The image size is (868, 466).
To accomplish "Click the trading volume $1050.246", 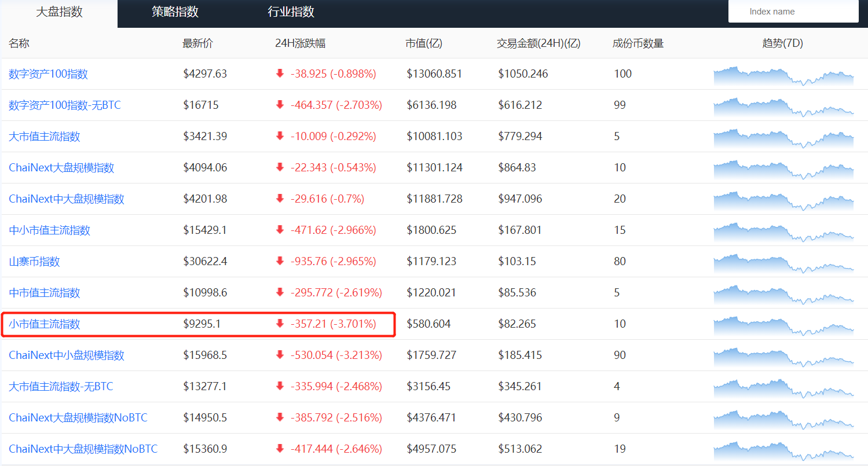I will point(523,74).
